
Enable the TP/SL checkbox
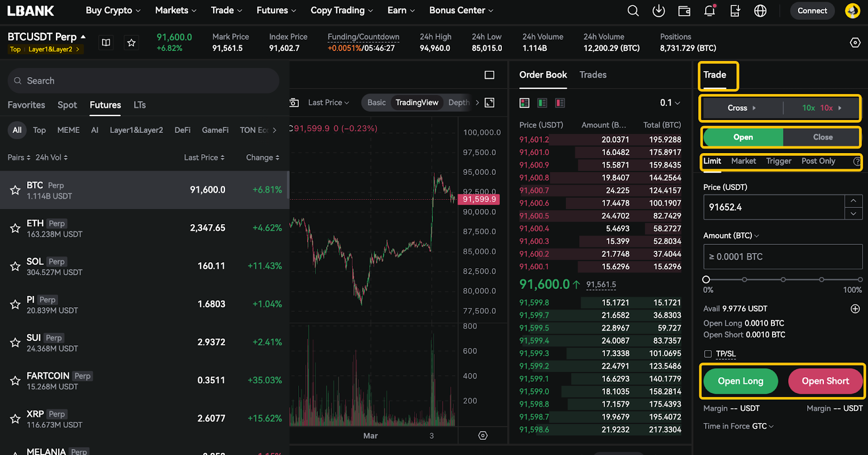click(707, 354)
